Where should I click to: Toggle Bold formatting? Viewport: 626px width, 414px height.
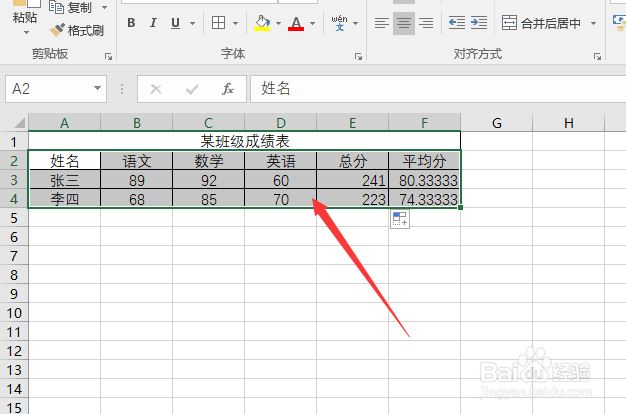pyautogui.click(x=131, y=23)
